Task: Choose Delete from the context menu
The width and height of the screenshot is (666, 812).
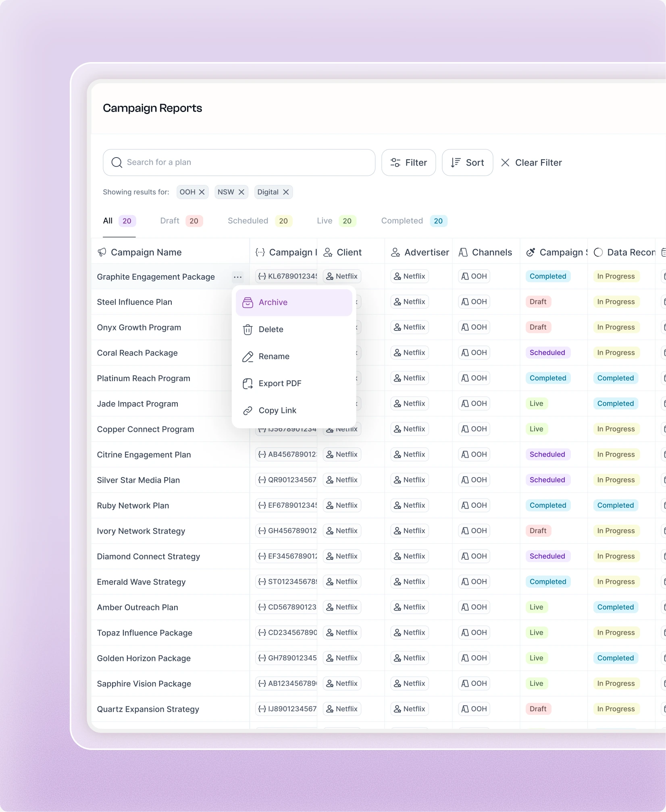Action: [x=294, y=330]
